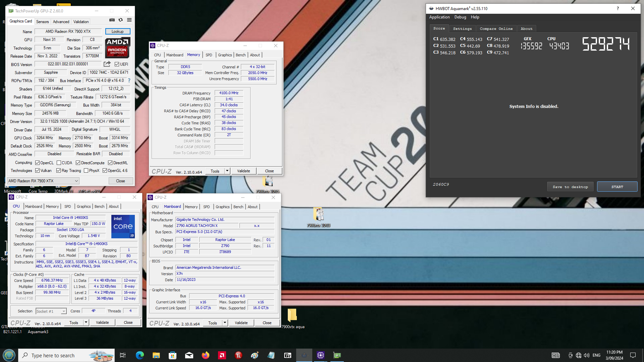Image resolution: width=644 pixels, height=362 pixels.
Task: Open the Graphics tab in CPU-Z CPU window
Action: (84, 206)
